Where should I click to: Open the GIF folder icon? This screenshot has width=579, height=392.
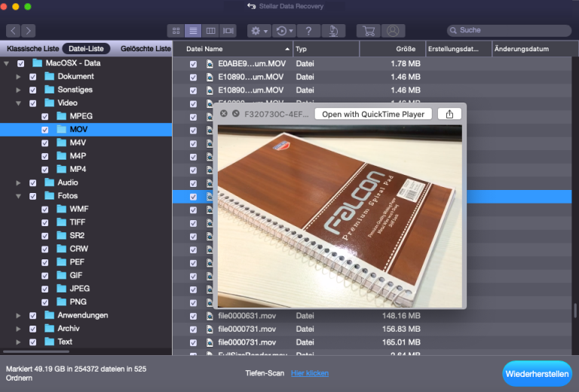(x=61, y=275)
